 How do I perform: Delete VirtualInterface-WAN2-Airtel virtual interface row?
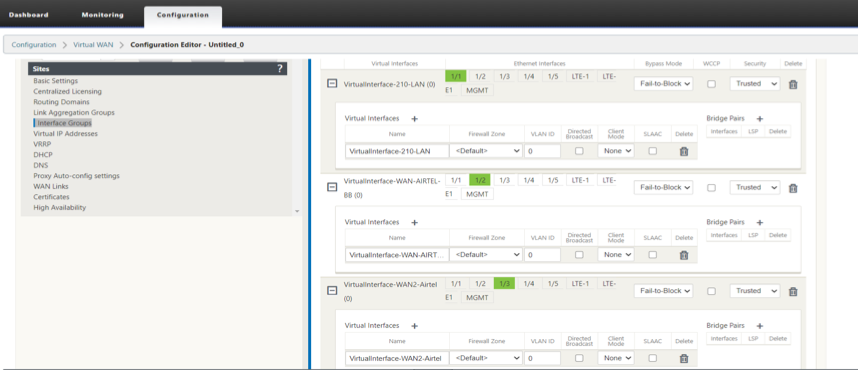[x=683, y=359]
